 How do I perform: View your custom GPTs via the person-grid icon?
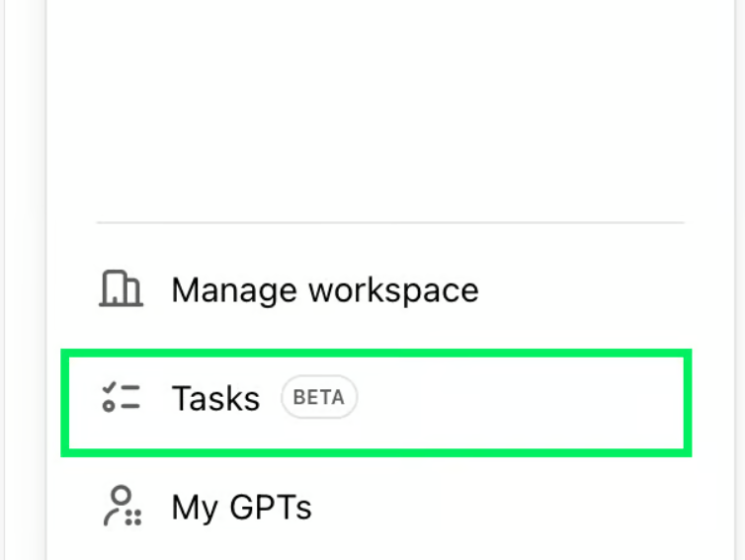click(123, 506)
